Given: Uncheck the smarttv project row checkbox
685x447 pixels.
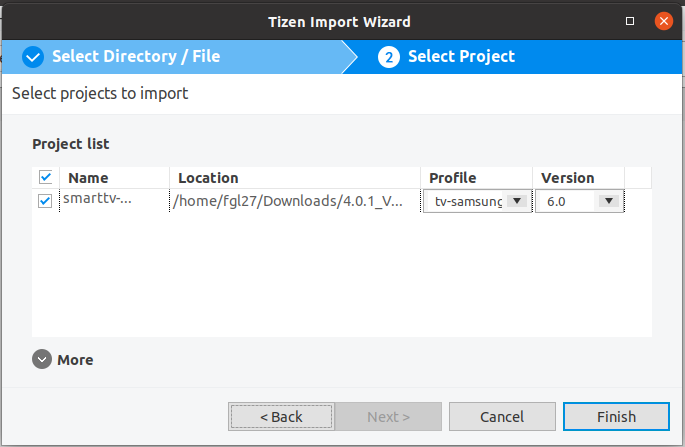Looking at the screenshot, I should click(45, 201).
